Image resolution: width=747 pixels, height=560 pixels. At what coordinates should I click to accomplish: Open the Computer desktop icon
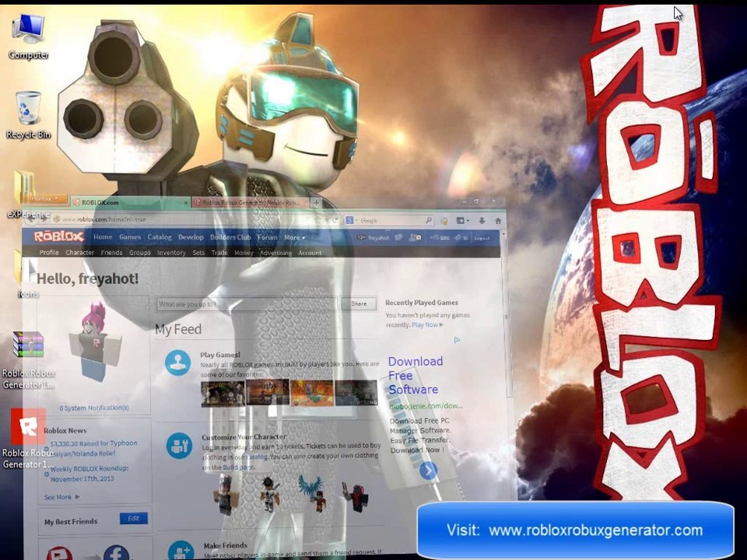[x=29, y=37]
